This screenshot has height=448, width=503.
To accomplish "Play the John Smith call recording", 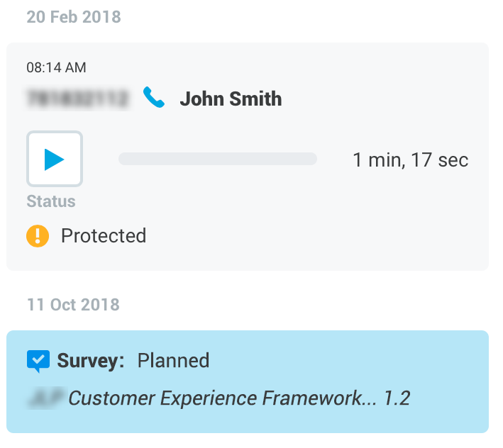I will (x=55, y=159).
